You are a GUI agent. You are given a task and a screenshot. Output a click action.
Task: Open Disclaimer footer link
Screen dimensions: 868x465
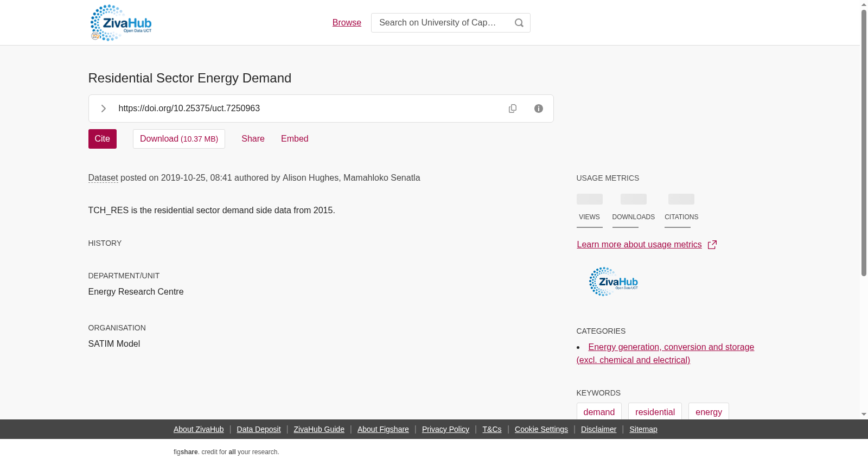coord(598,429)
